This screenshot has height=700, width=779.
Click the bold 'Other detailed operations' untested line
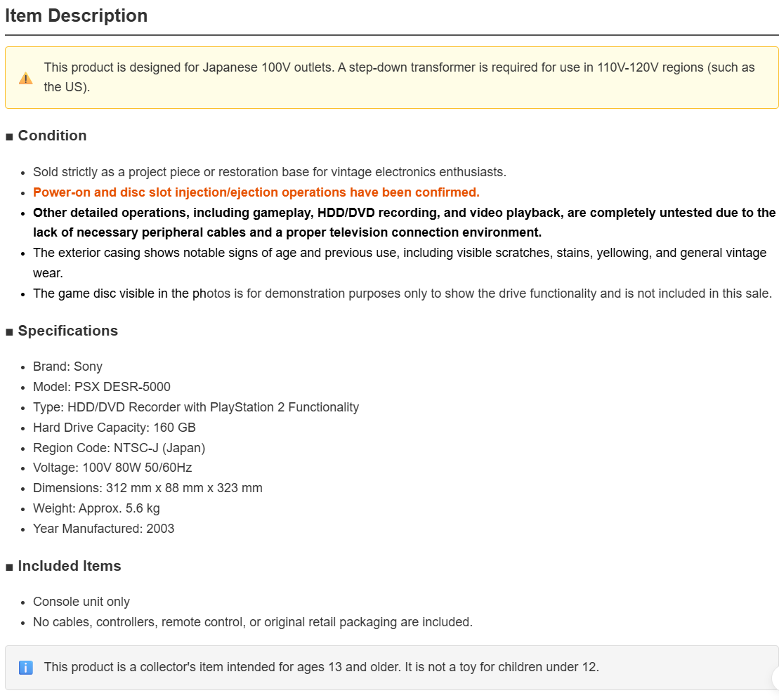click(405, 223)
